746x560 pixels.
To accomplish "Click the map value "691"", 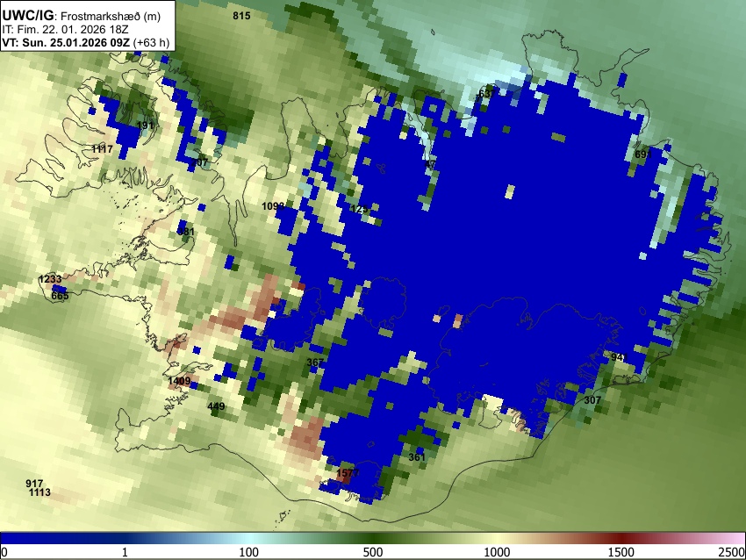I will (643, 155).
